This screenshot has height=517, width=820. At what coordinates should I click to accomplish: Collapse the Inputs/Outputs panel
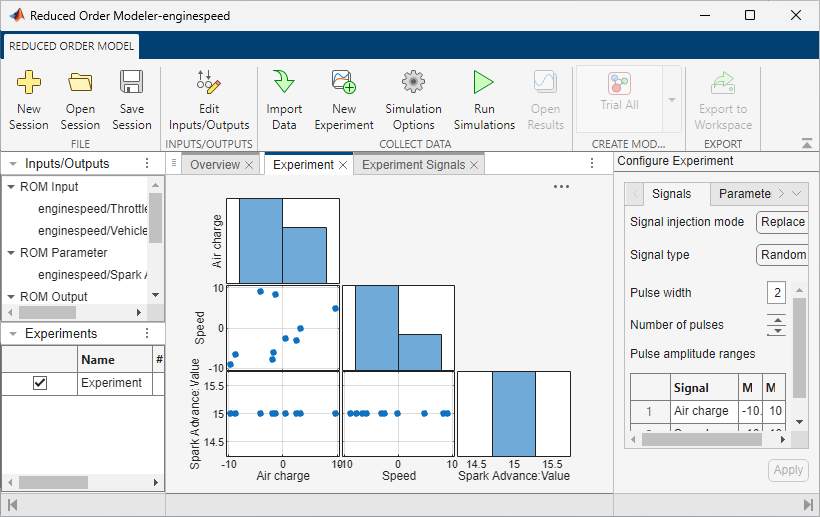(x=13, y=164)
